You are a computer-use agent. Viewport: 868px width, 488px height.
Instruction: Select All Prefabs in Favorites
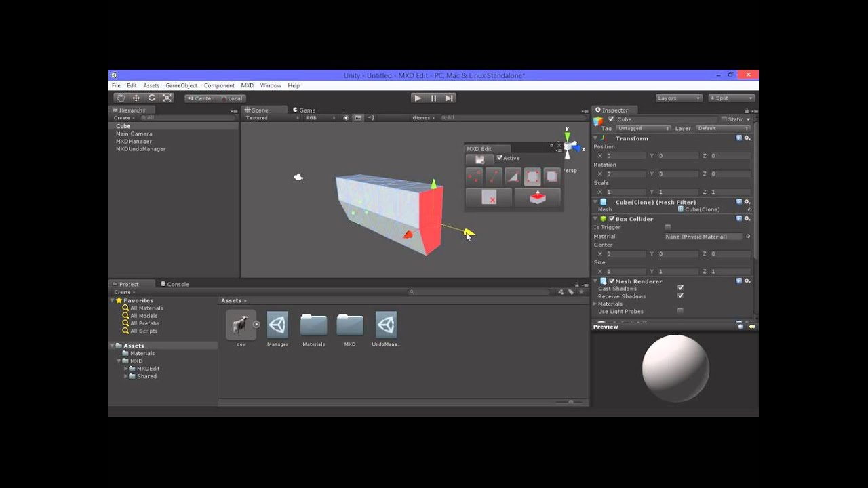click(144, 323)
